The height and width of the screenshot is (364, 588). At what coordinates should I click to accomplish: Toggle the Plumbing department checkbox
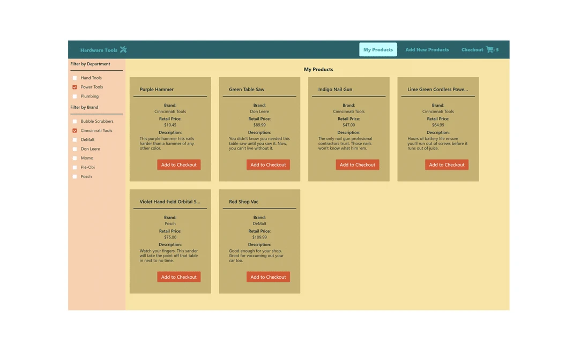point(75,96)
